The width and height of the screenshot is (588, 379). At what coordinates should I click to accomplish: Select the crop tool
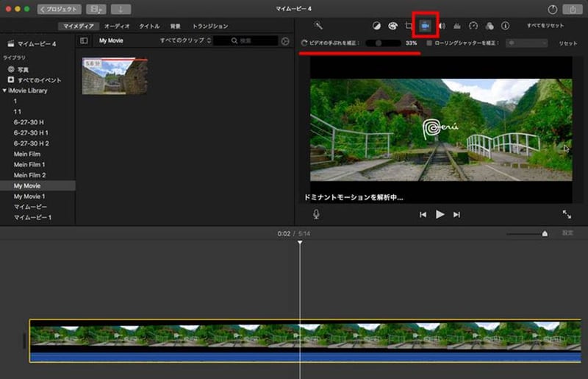[409, 26]
